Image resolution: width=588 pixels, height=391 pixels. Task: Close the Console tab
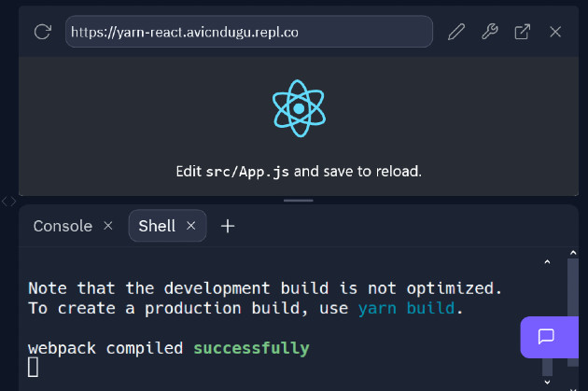coord(108,226)
